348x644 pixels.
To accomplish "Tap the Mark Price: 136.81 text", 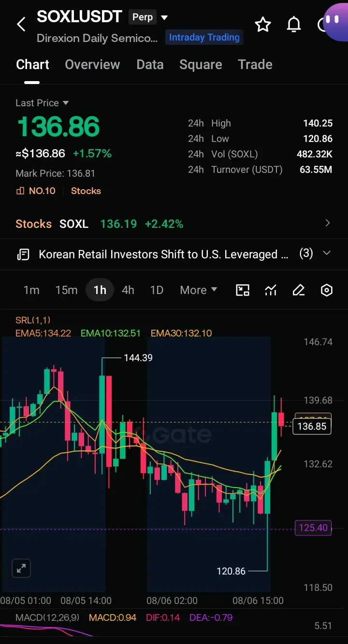I will click(x=55, y=173).
